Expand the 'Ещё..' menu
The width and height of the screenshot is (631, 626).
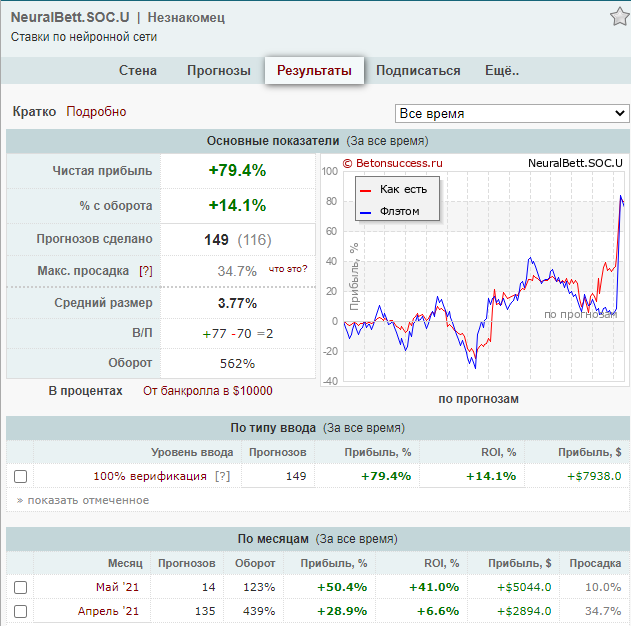pos(502,71)
